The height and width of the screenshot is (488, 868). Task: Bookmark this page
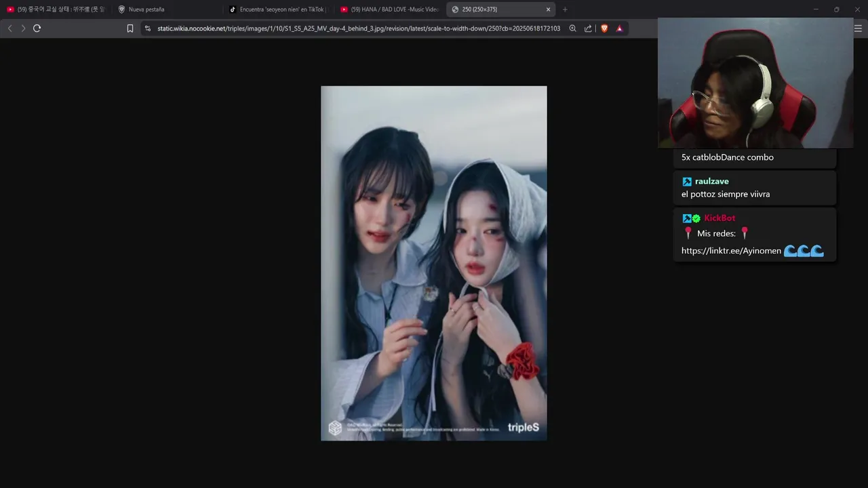click(130, 28)
